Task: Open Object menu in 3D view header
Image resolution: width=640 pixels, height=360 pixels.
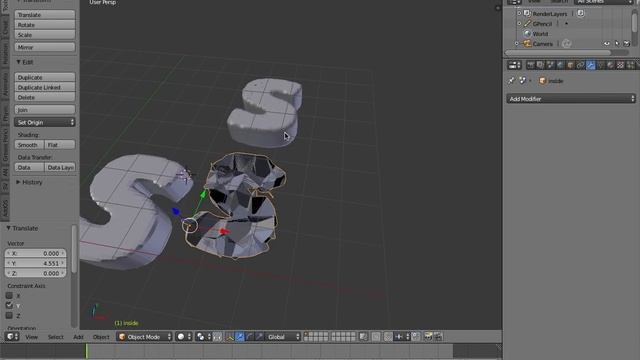Action: point(101,337)
